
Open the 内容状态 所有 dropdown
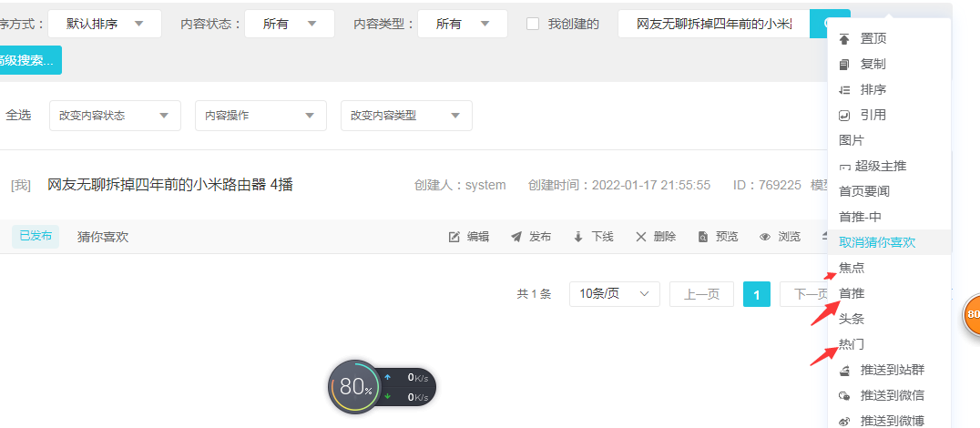290,24
